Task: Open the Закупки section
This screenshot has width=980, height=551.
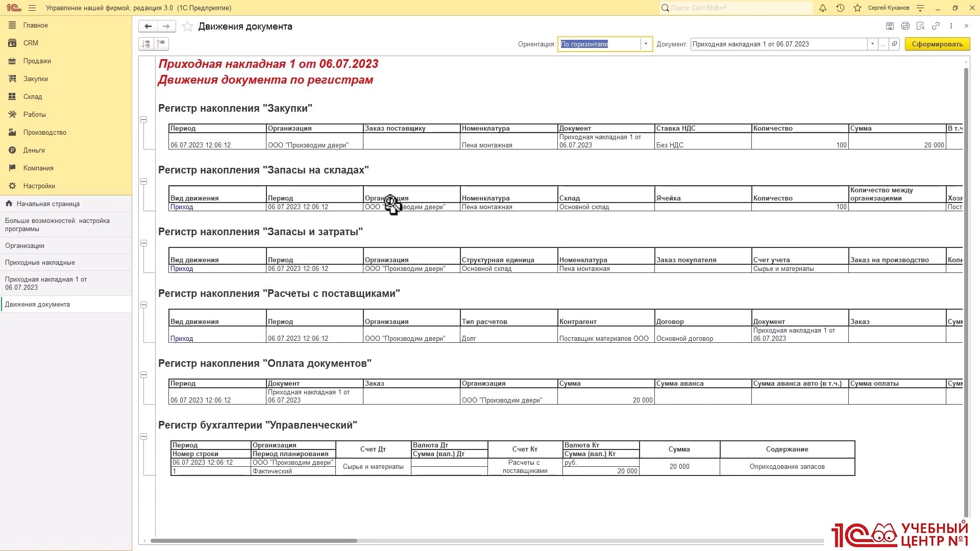Action: pyautogui.click(x=36, y=79)
